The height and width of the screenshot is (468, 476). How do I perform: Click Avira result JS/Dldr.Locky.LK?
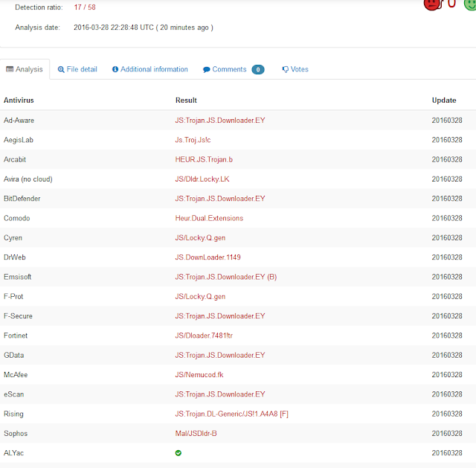click(x=202, y=179)
